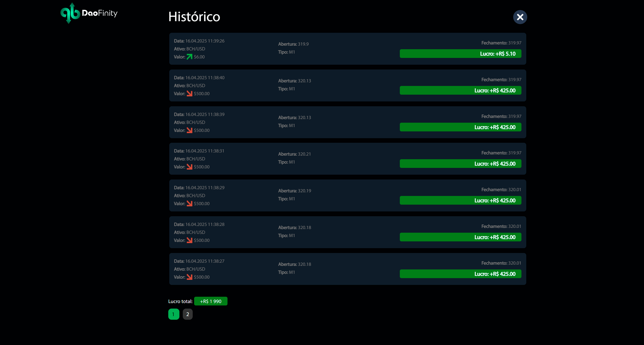Click Abertura: 320.13 in the 11:38:40 trade
This screenshot has height=345, width=644.
[295, 81]
